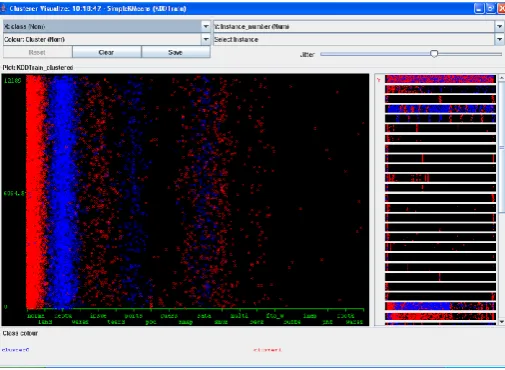
Task: Click the Java icon in the title bar
Action: (x=4, y=8)
